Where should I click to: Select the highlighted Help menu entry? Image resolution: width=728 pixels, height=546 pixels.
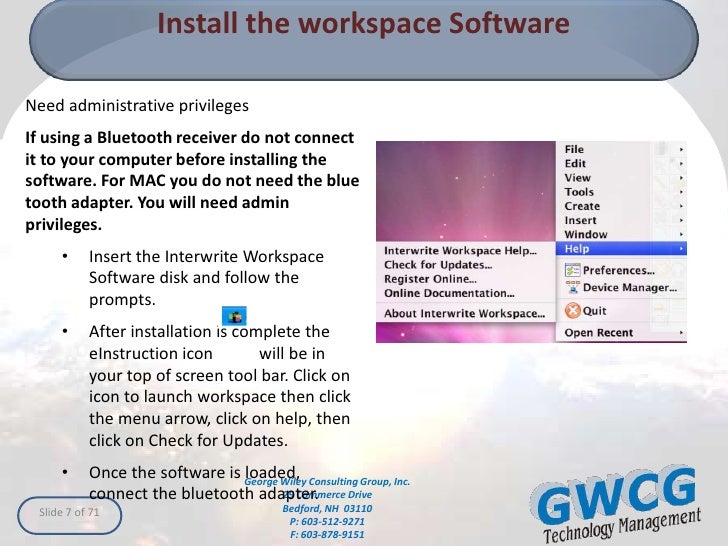pos(621,249)
